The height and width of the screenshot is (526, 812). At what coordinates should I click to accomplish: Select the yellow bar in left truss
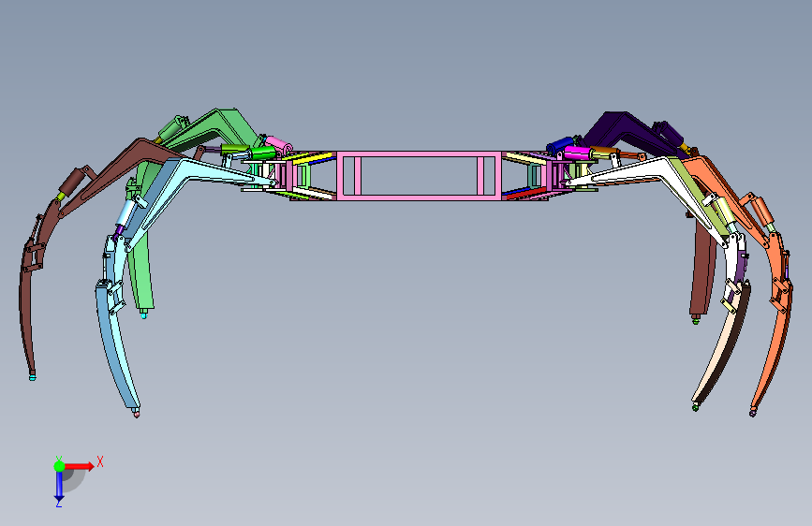314,158
